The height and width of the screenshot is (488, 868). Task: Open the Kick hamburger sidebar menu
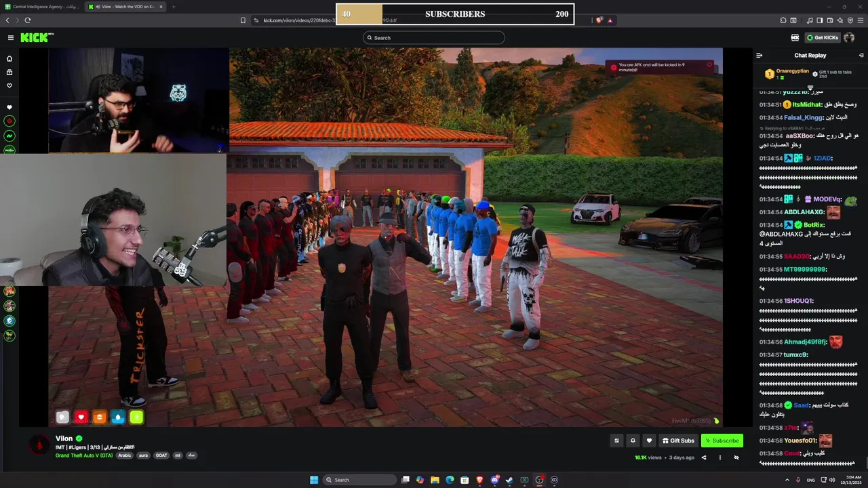coord(10,38)
